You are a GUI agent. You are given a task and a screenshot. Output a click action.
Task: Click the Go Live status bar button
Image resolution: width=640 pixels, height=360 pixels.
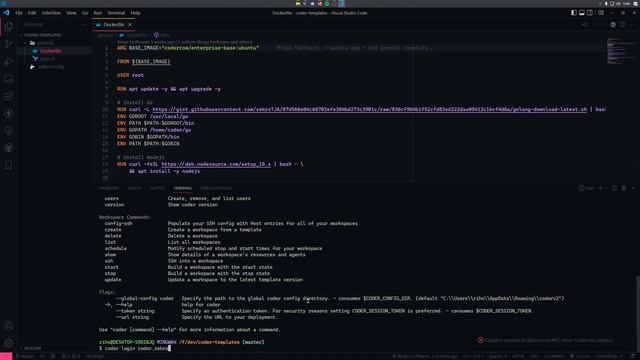(579, 356)
